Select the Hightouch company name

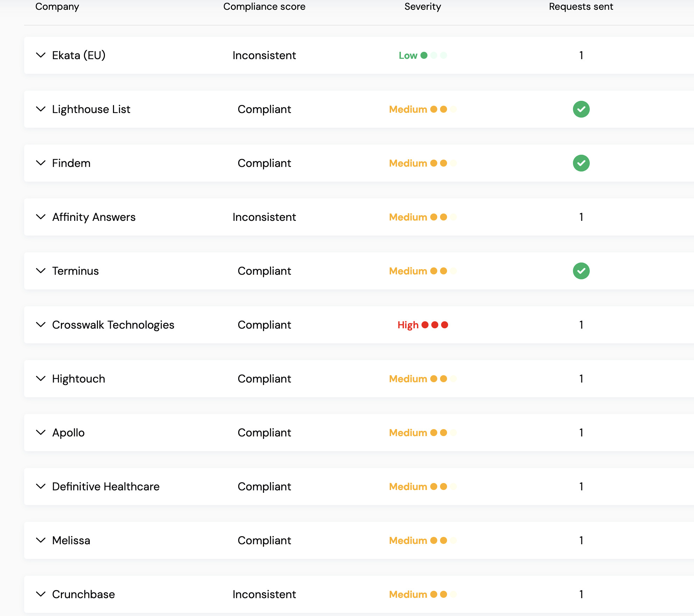click(x=78, y=379)
